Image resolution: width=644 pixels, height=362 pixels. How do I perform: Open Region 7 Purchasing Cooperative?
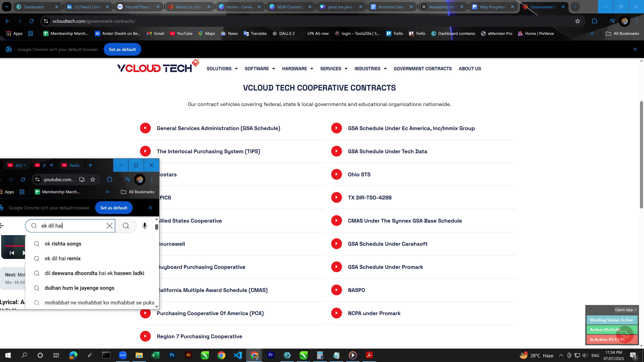point(199,337)
